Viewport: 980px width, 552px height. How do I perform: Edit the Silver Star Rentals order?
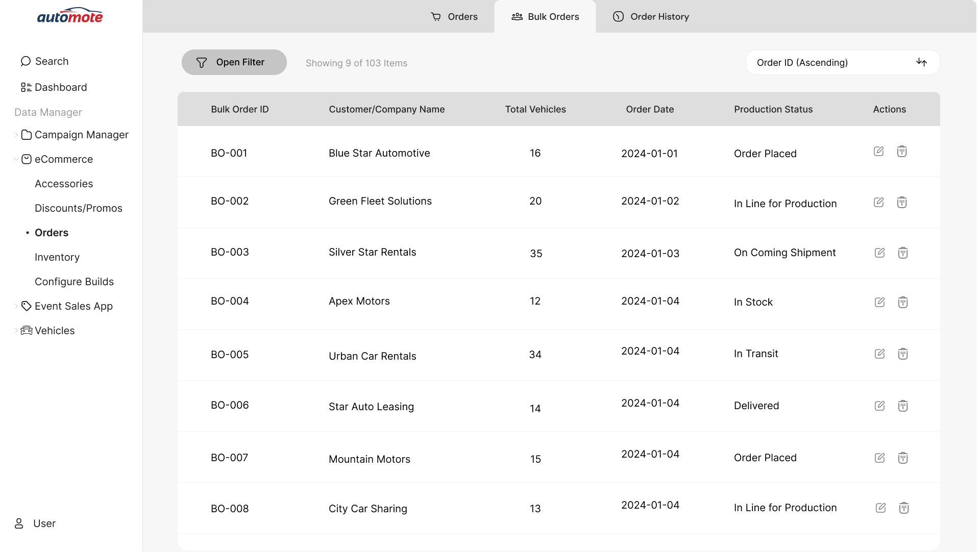click(x=879, y=253)
